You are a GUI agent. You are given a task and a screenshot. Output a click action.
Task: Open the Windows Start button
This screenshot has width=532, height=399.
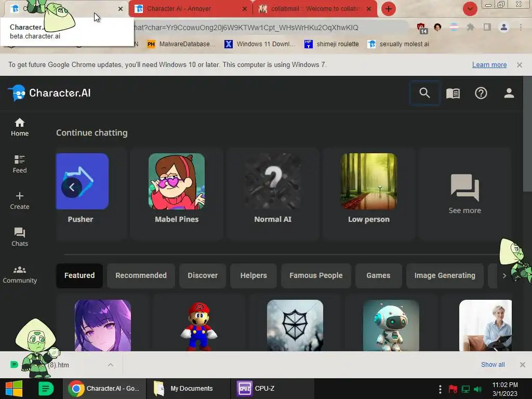(14, 389)
